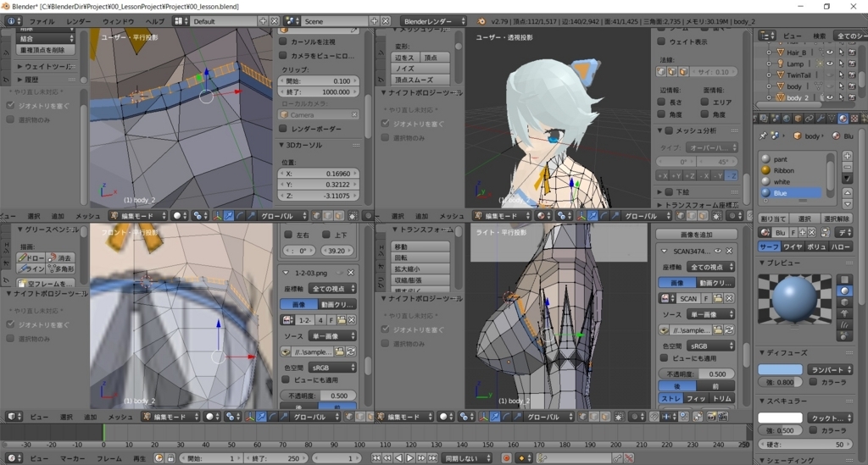Click the remove material slot minus button

coord(847,167)
